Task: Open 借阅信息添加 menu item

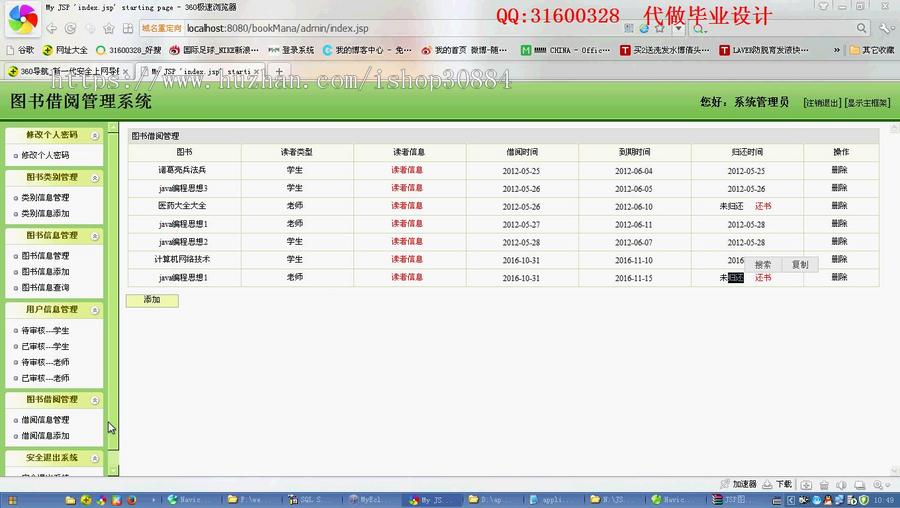Action: click(45, 436)
